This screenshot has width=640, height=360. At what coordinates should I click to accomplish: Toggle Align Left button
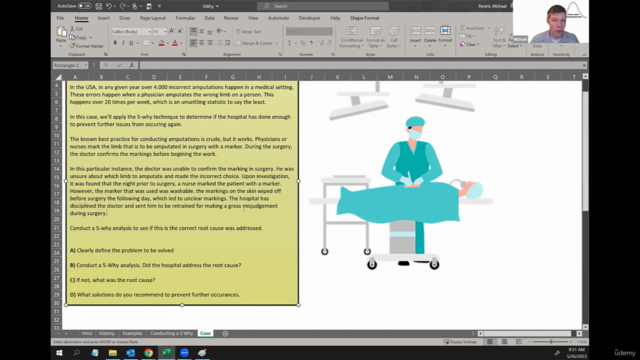click(x=193, y=43)
